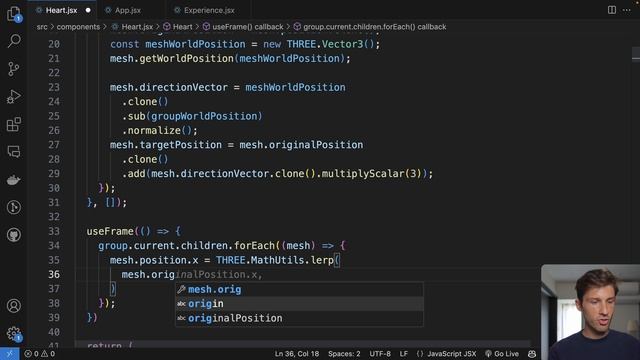Open the Git graph circular icon view

(x=14, y=207)
